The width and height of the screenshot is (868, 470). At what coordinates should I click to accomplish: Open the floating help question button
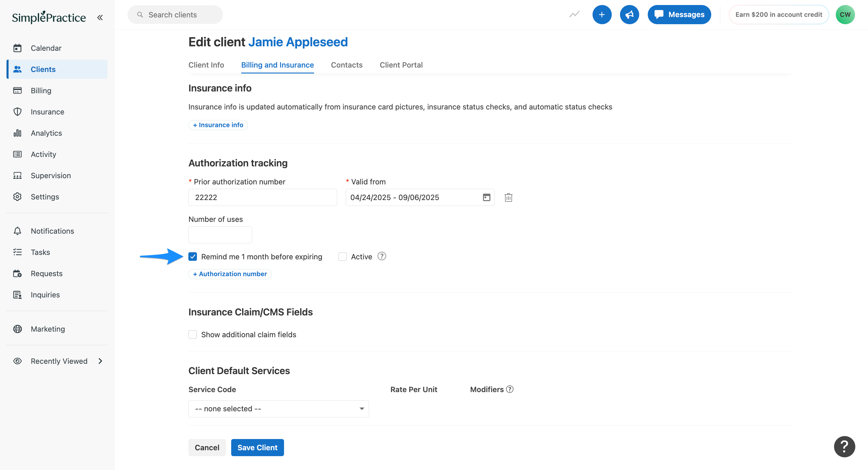tap(844, 446)
